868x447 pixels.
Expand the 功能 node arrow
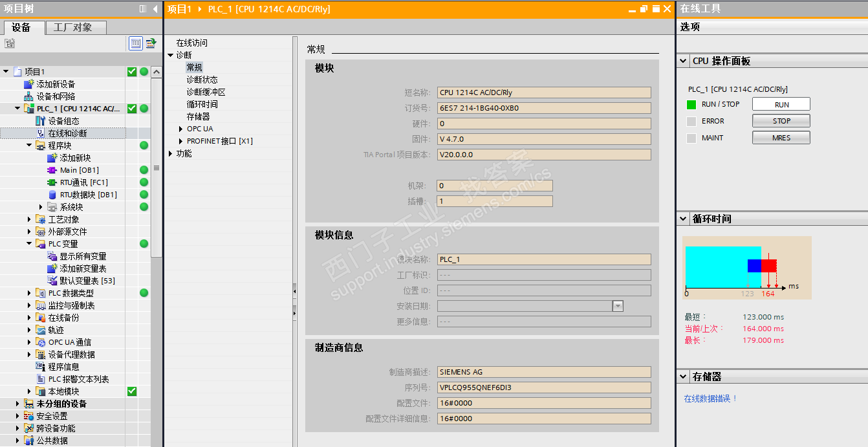[171, 153]
